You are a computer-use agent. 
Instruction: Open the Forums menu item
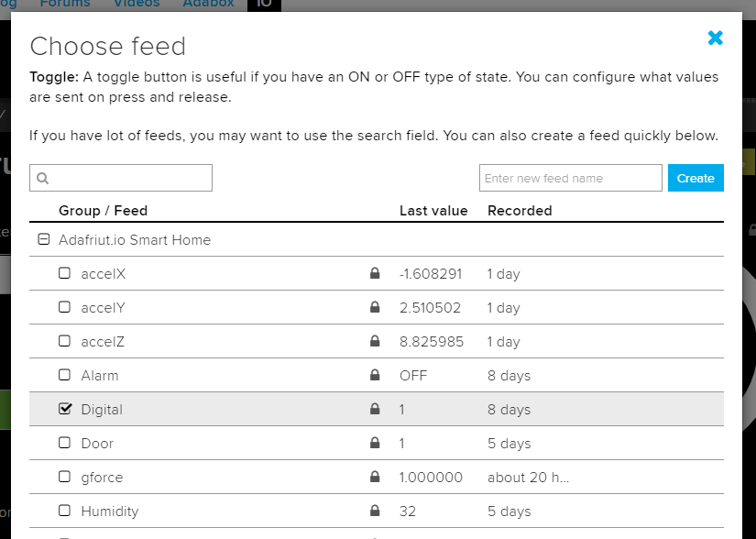click(65, 4)
